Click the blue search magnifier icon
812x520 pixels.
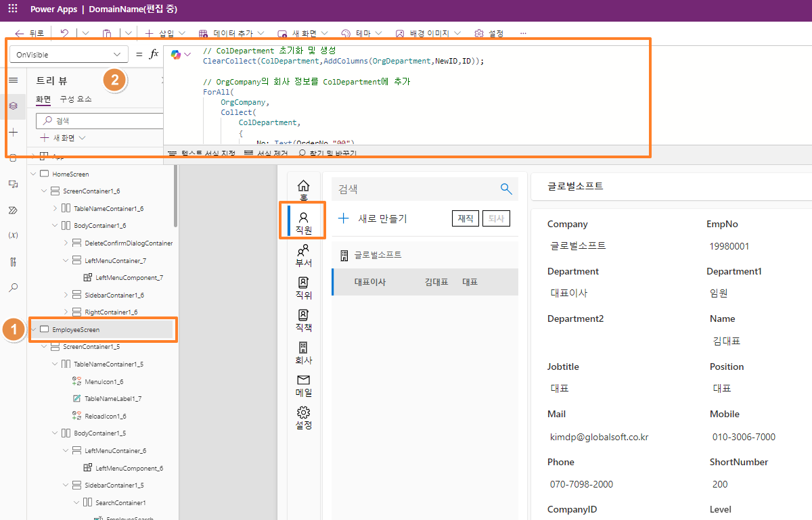pos(506,189)
